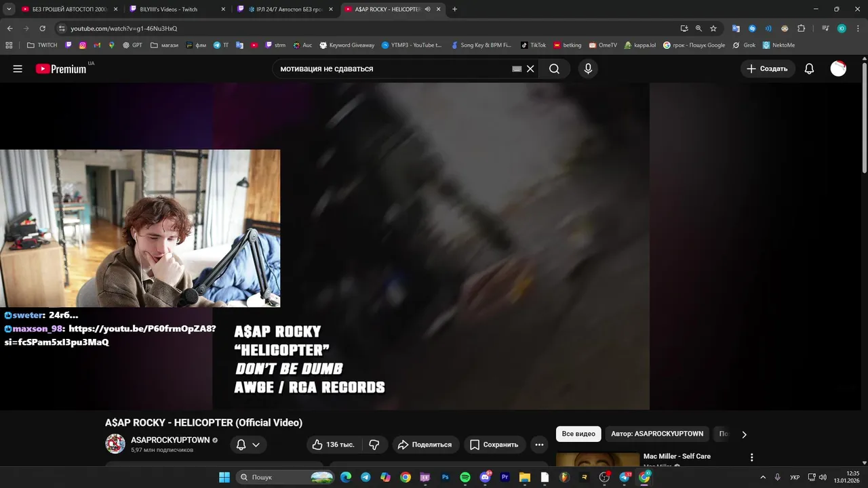Open Microsoft Edge from the taskbar
This screenshot has width=868, height=488.
point(346,477)
